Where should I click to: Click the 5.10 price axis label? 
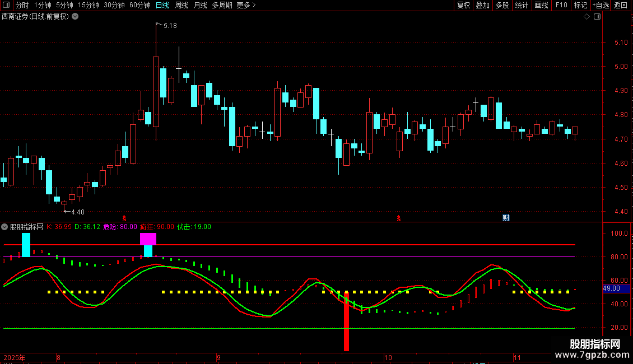[x=621, y=43]
